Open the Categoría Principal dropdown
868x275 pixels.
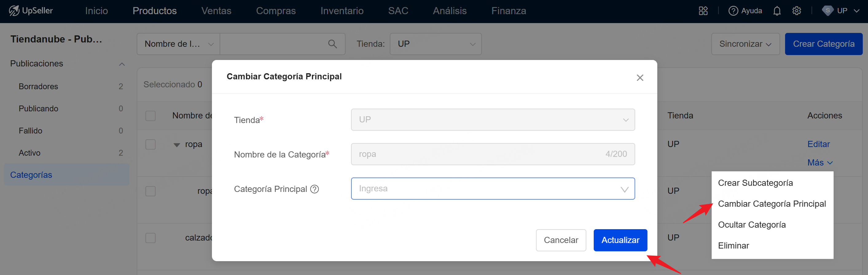click(493, 189)
